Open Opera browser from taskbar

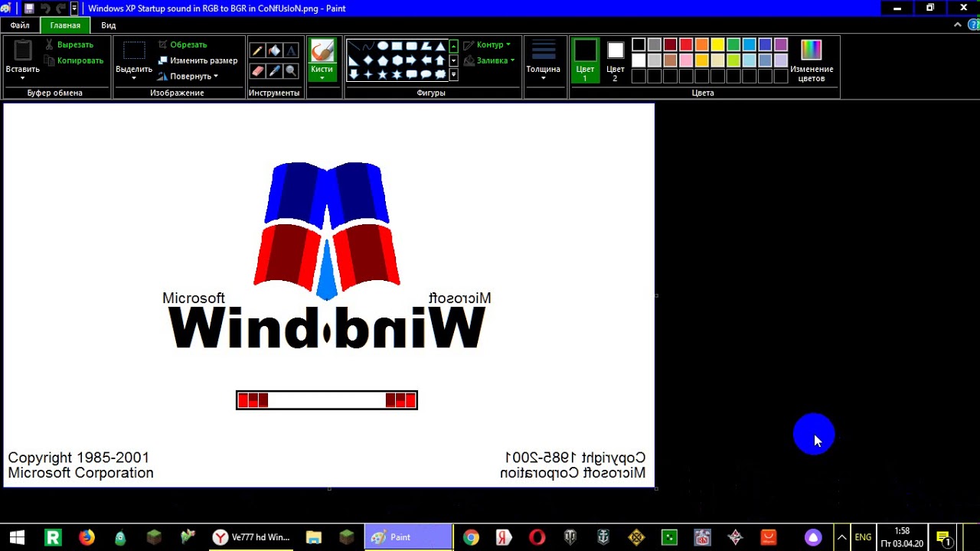tap(537, 537)
